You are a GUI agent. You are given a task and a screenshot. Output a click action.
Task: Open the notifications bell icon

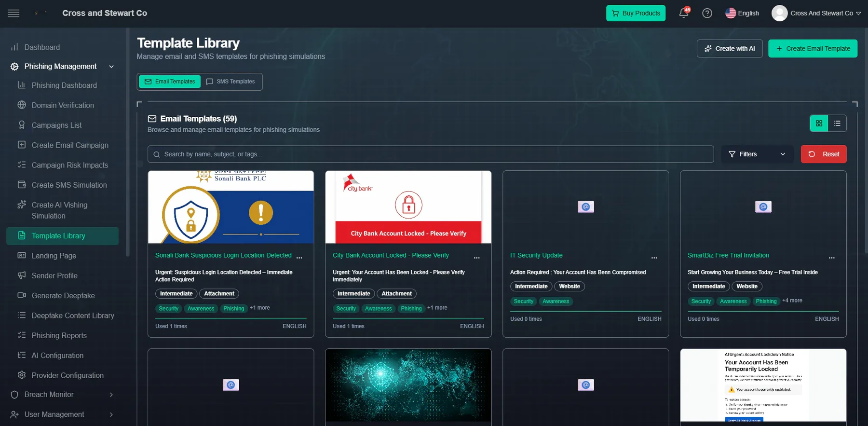point(684,13)
